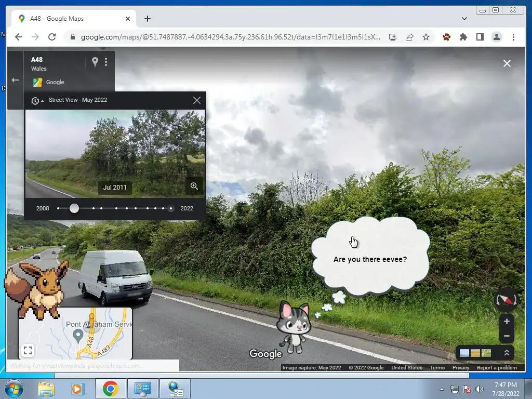Toggle the Chrome side panel
Image resolution: width=532 pixels, height=399 pixels.
pos(480,37)
